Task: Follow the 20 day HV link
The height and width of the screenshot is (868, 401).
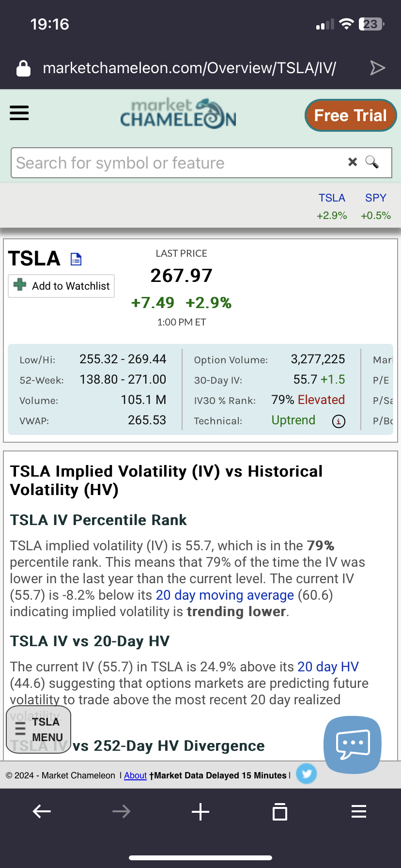Action: (328, 666)
